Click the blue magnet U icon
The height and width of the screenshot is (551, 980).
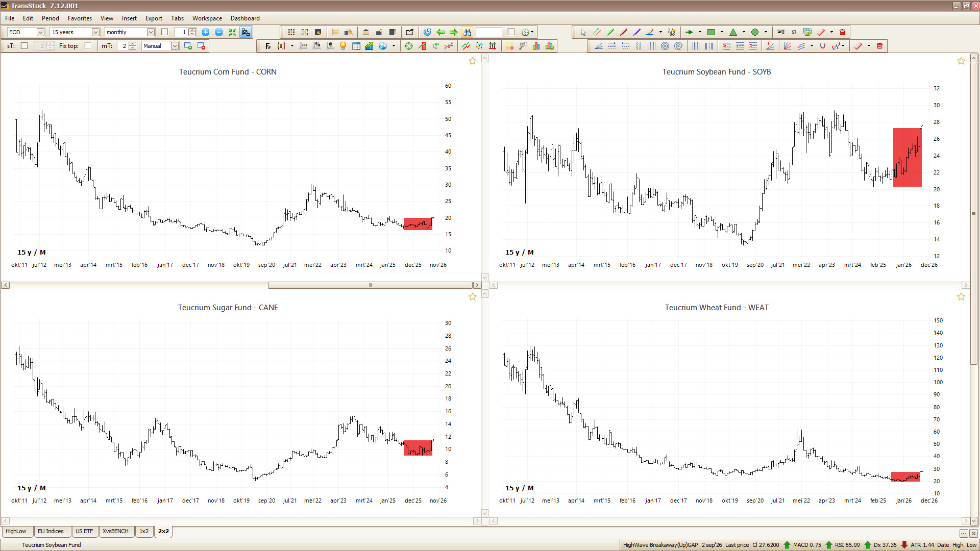[x=823, y=46]
